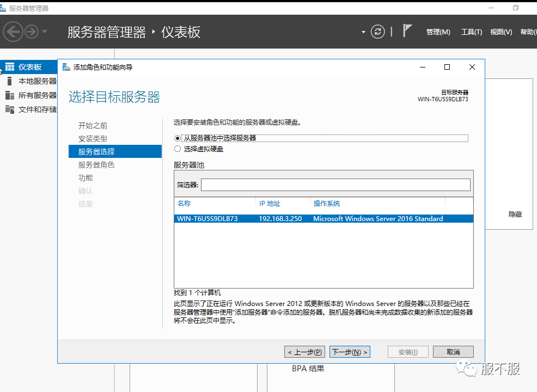
Task: Open the 帮助 menu
Action: (x=528, y=32)
